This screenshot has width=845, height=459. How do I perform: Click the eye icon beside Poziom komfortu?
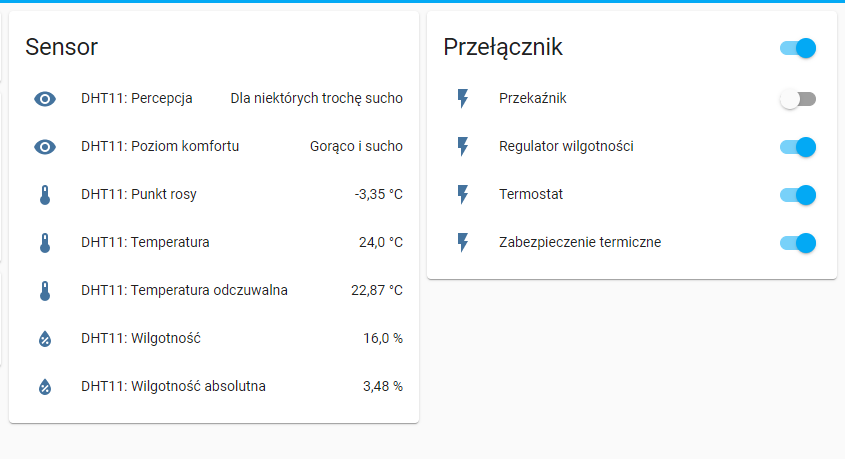[45, 147]
